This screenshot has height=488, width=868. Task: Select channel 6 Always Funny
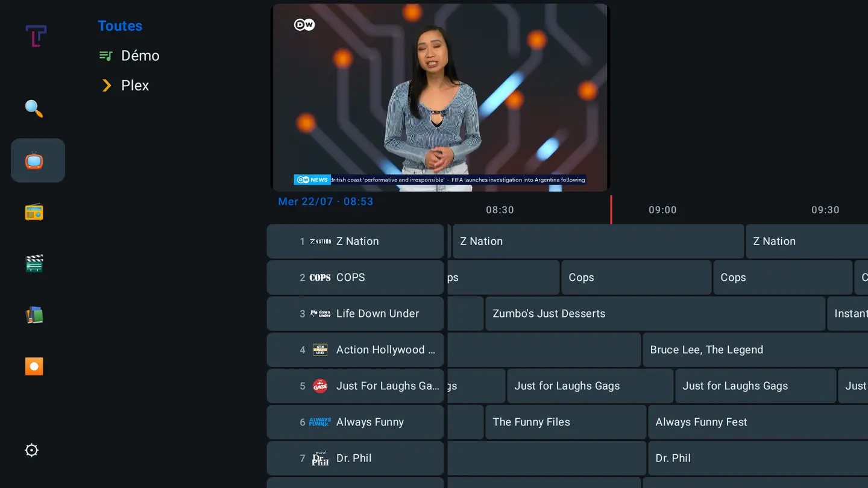(x=356, y=422)
